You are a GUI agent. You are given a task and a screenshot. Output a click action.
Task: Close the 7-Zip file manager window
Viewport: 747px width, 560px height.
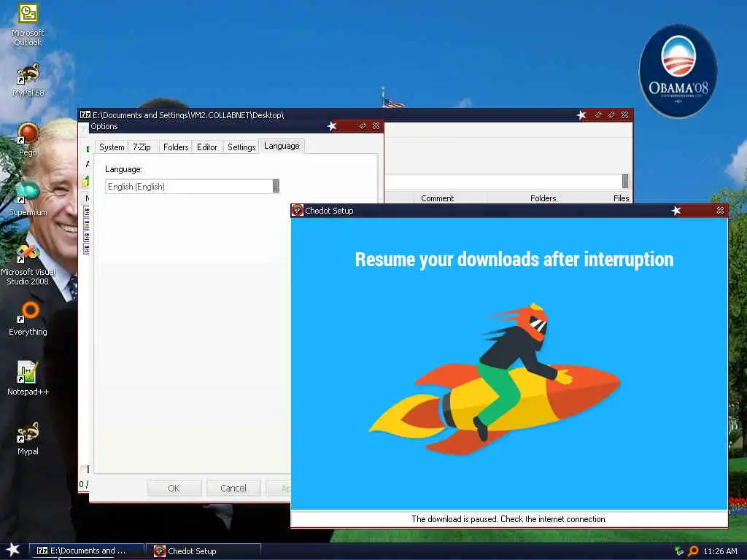pyautogui.click(x=625, y=114)
